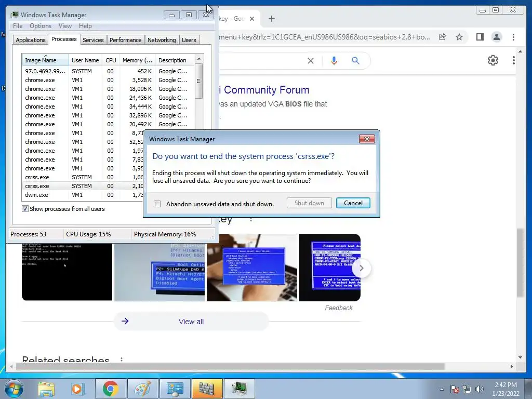Click the share page icon in address bar

(443, 37)
